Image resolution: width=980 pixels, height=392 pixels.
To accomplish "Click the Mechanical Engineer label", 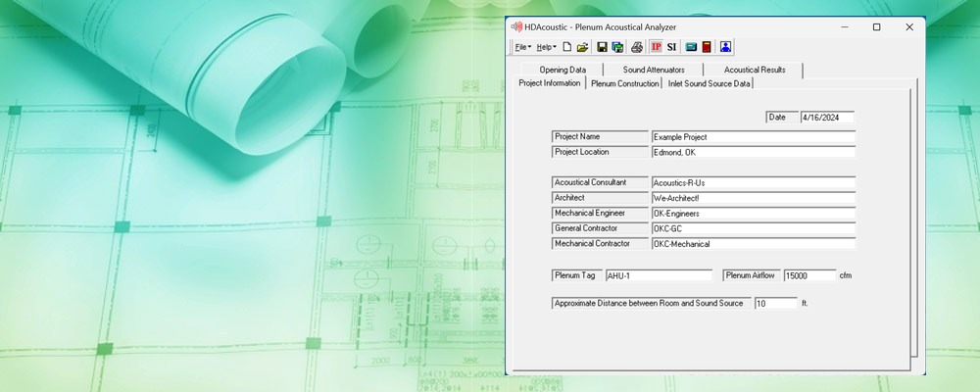I will (600, 214).
